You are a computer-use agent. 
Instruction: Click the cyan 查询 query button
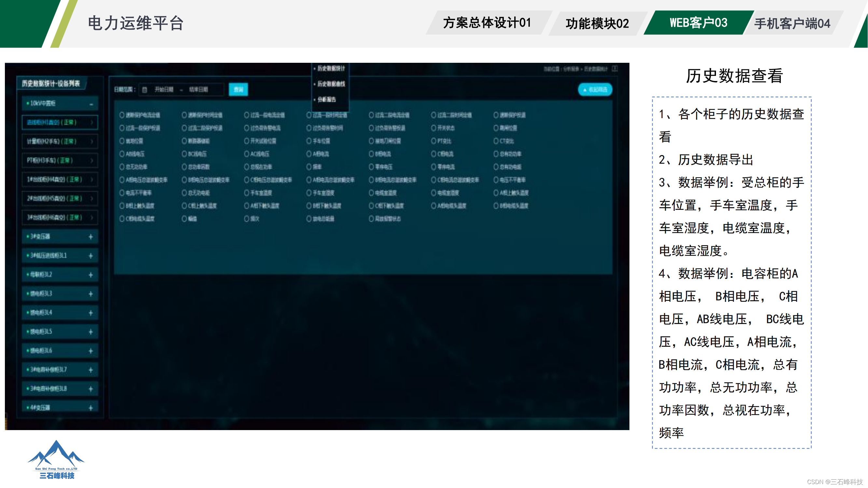click(238, 89)
